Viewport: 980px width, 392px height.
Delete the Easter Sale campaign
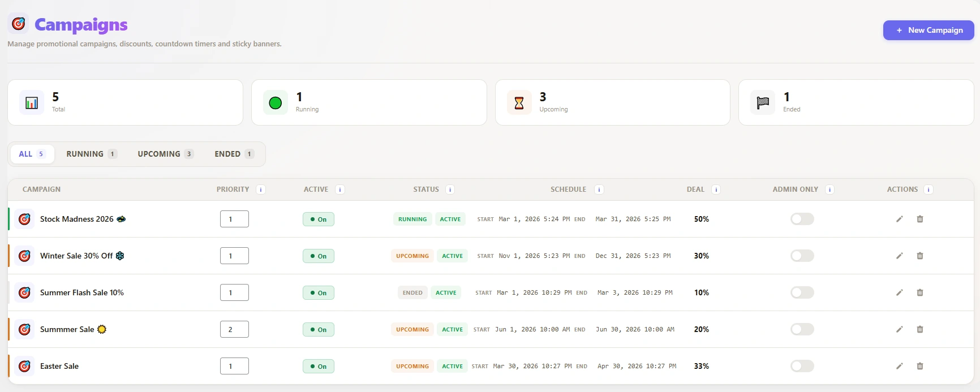pos(919,366)
